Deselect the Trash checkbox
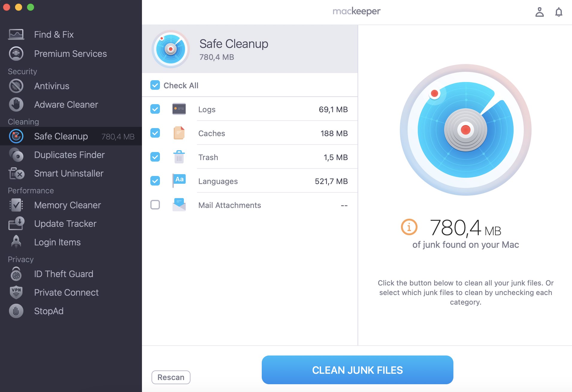This screenshot has width=572, height=392. click(x=155, y=157)
